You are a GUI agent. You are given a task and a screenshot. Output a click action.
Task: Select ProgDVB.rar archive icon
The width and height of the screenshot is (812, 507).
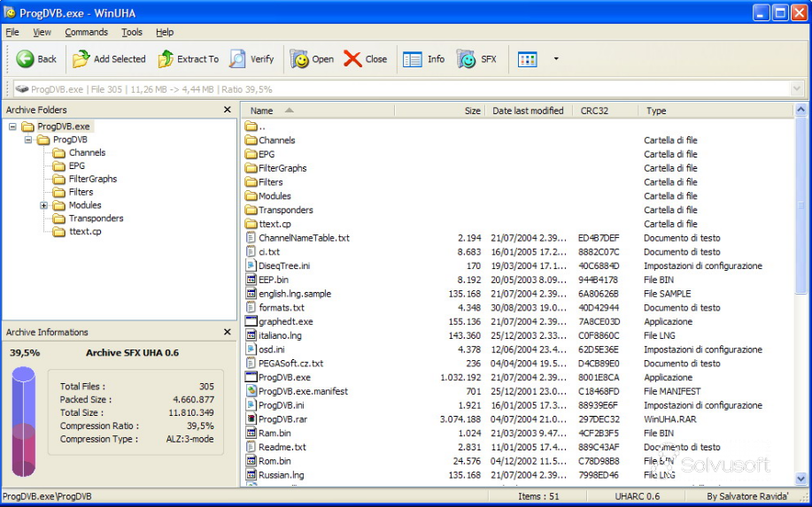tap(251, 419)
